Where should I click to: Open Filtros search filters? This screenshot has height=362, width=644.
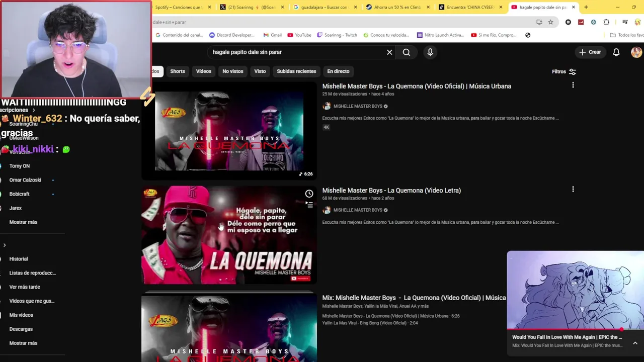tap(563, 72)
